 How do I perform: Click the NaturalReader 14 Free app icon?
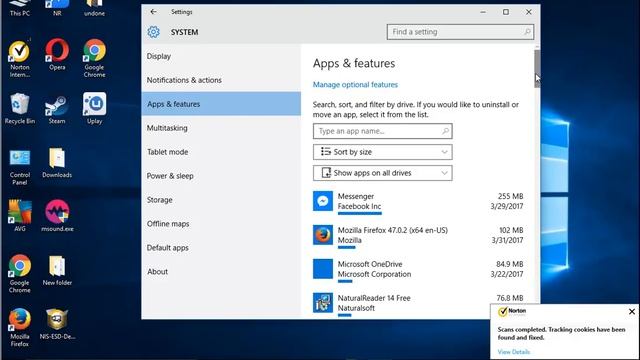pos(323,303)
